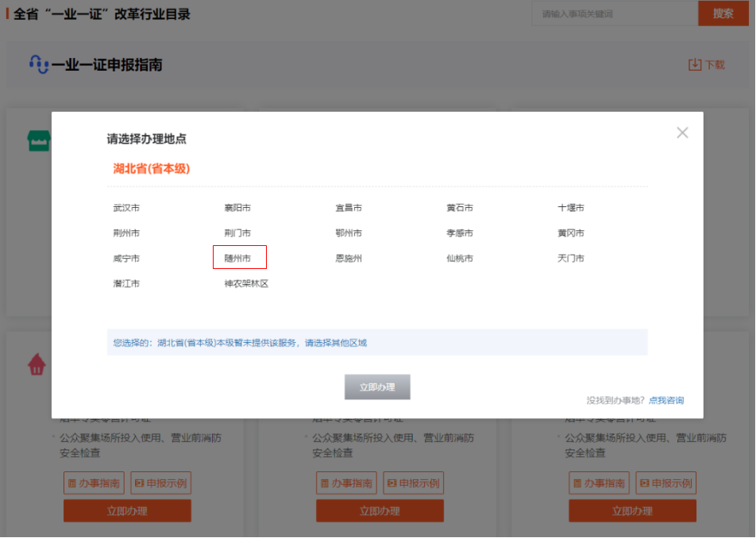This screenshot has width=756, height=538.
Task: Open 办事指南 in the right card
Action: coord(600,483)
